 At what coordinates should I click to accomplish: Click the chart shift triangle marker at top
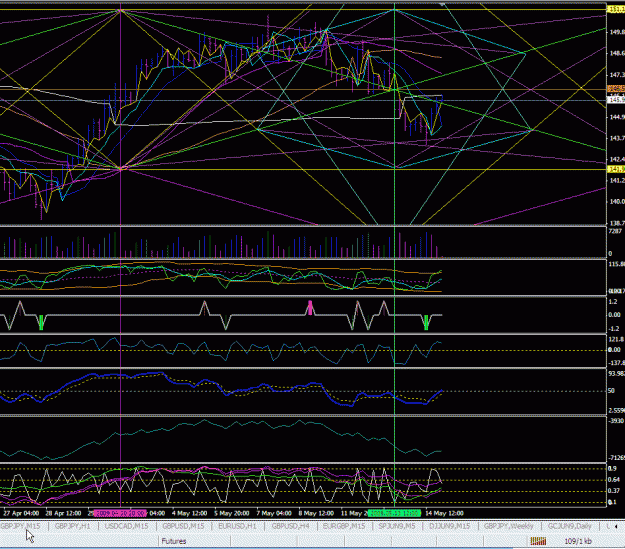pos(442,4)
